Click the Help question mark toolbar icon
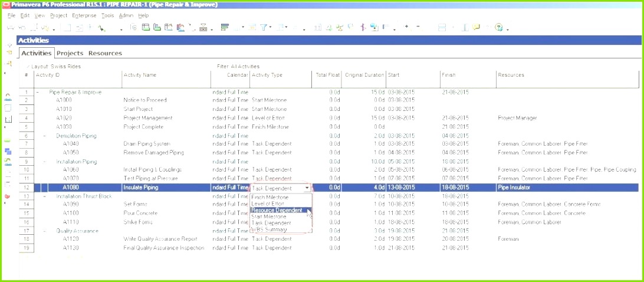 (x=499, y=27)
